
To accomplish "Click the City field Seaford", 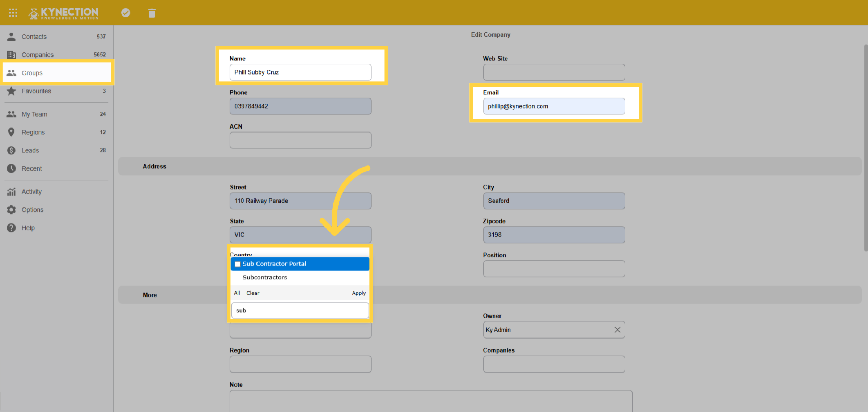I will pyautogui.click(x=554, y=201).
